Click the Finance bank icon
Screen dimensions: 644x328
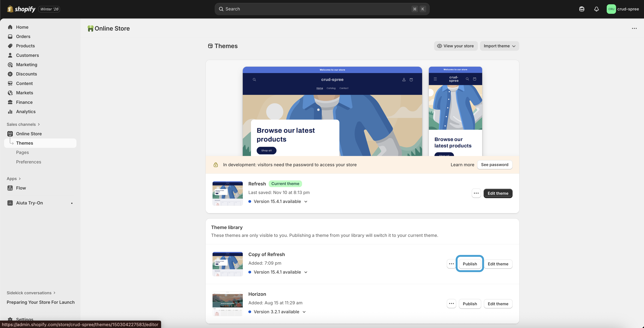click(x=10, y=102)
